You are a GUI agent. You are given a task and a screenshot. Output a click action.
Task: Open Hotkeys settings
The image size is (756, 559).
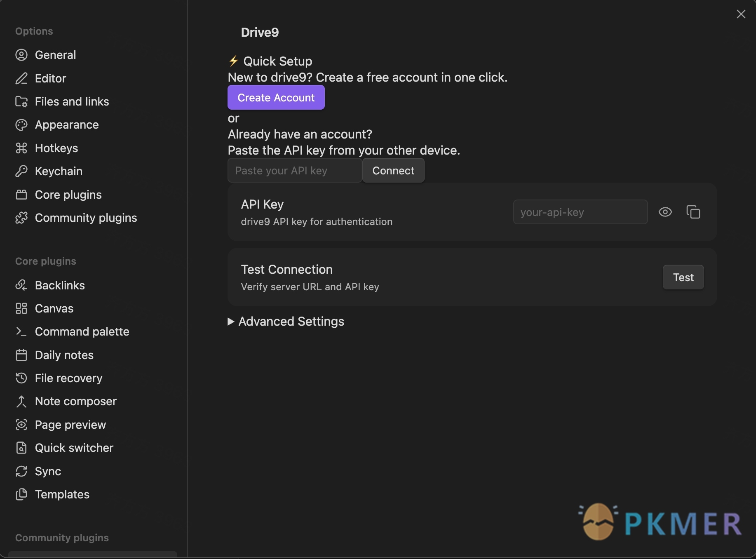93,148
